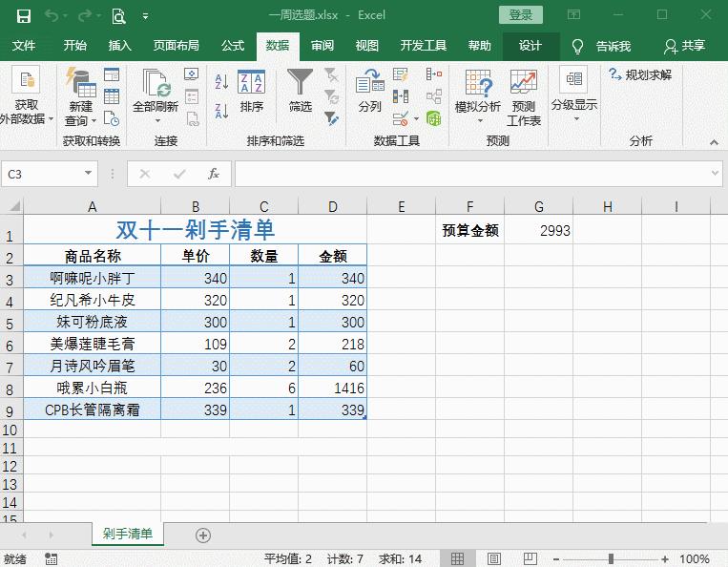Click the Consolidate icon
Image resolution: width=728 pixels, height=567 pixels.
pos(433,74)
